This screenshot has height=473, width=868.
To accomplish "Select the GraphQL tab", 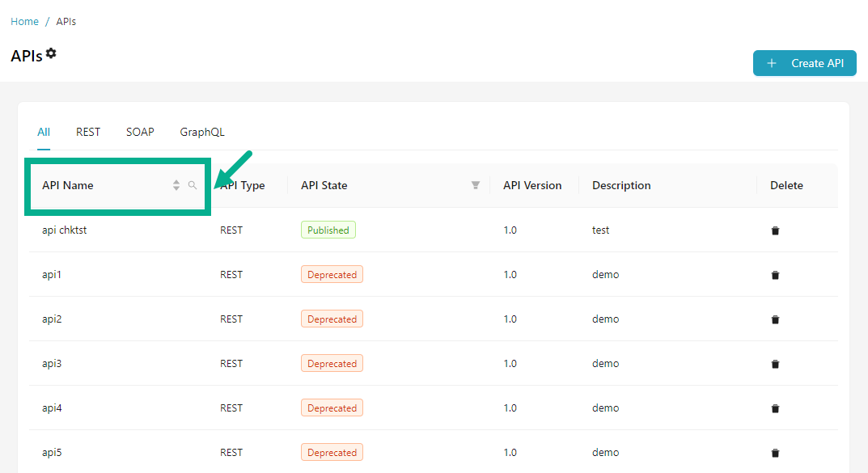I will [202, 132].
